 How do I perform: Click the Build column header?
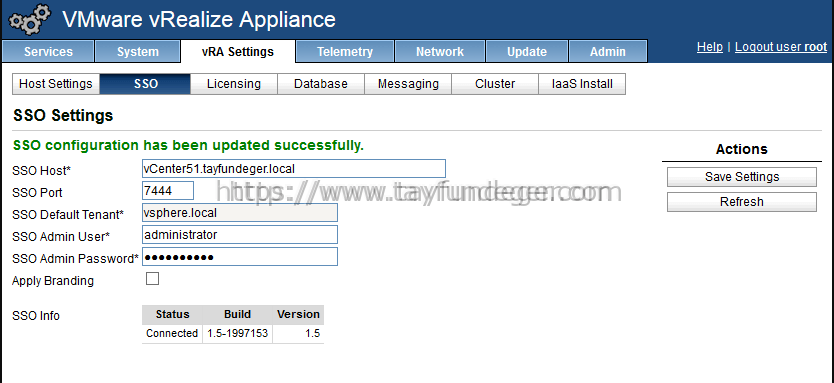point(237,314)
